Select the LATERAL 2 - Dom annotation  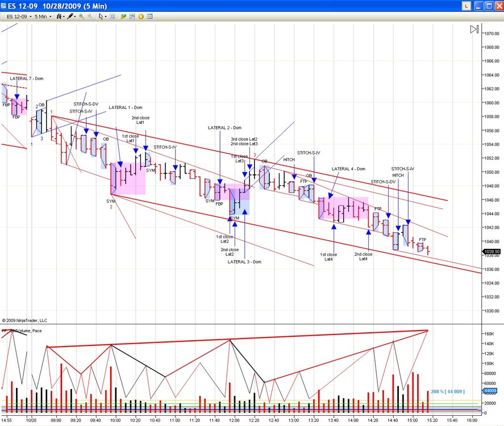coord(224,128)
